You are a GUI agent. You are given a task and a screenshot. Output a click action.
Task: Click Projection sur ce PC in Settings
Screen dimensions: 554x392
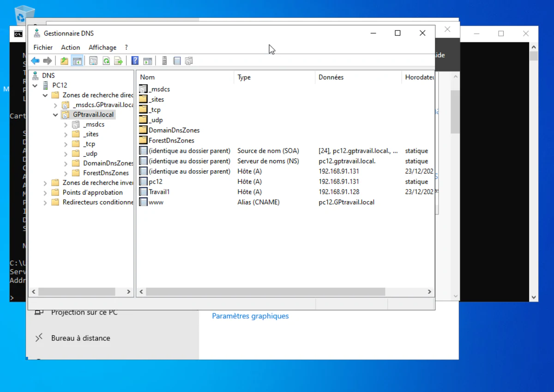tap(84, 312)
